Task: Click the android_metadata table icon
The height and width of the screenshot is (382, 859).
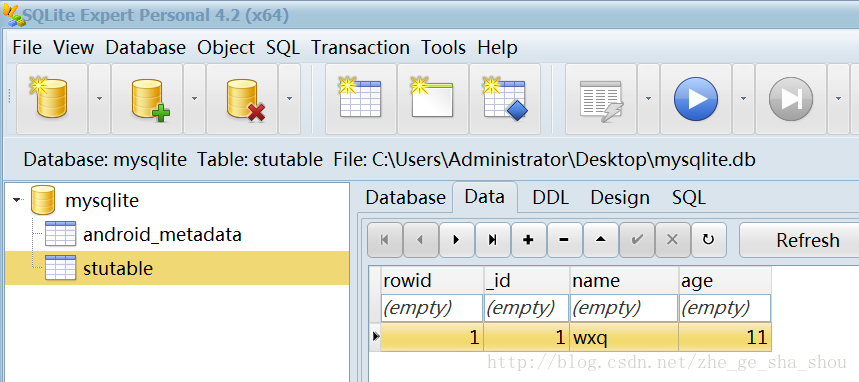Action: click(60, 234)
